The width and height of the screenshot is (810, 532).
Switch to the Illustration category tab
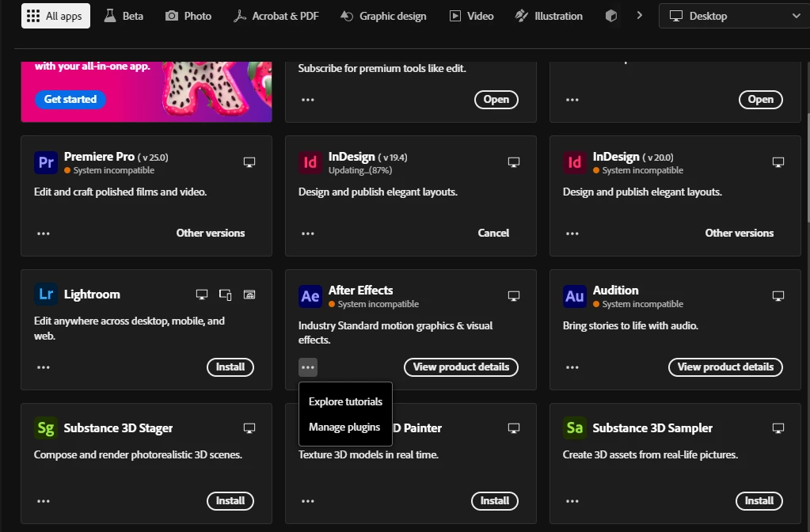click(x=549, y=16)
